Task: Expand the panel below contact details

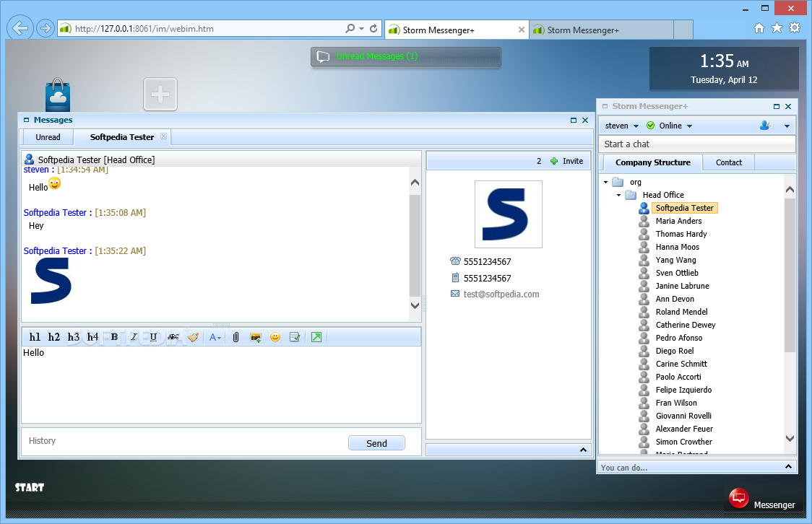Action: (583, 450)
